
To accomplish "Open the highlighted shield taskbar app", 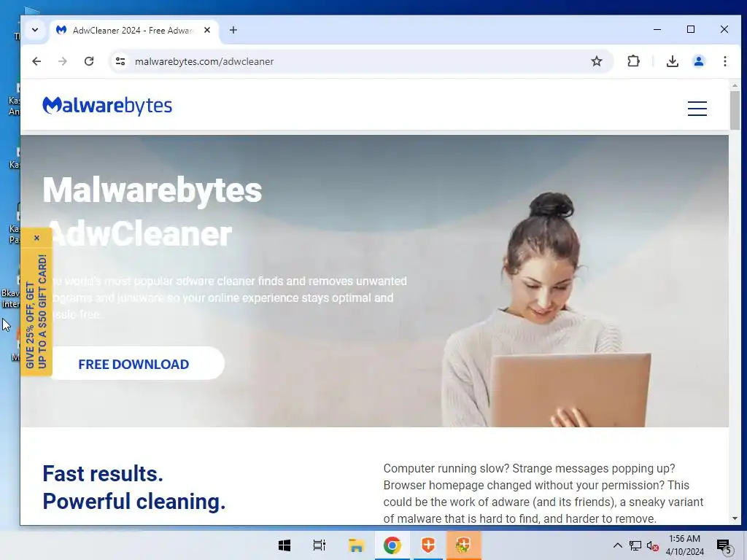I will pyautogui.click(x=463, y=545).
